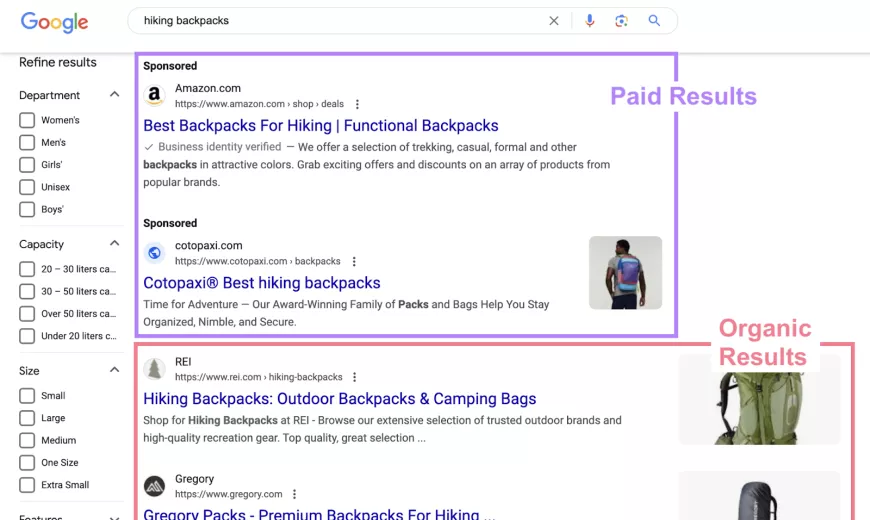
Task: Click the cotopaxi.com globe favicon
Action: pos(154,253)
